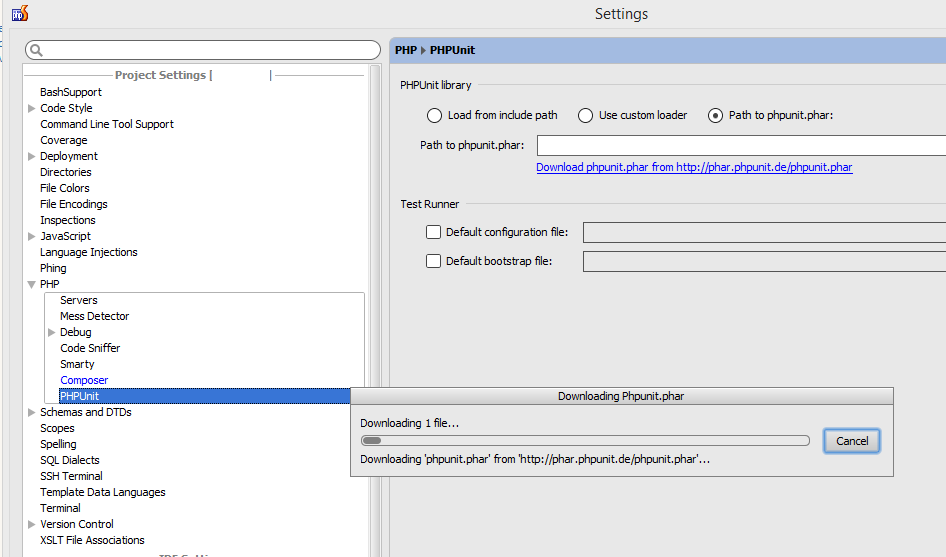This screenshot has height=557, width=946.
Task: Click the PHP breadcrumb in the header
Action: pyautogui.click(x=405, y=50)
